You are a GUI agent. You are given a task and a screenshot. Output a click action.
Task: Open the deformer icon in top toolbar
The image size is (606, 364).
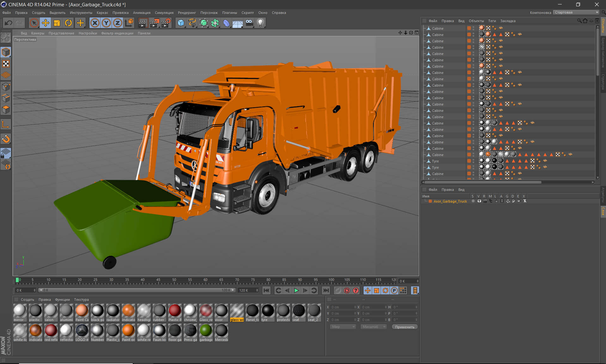pyautogui.click(x=226, y=23)
